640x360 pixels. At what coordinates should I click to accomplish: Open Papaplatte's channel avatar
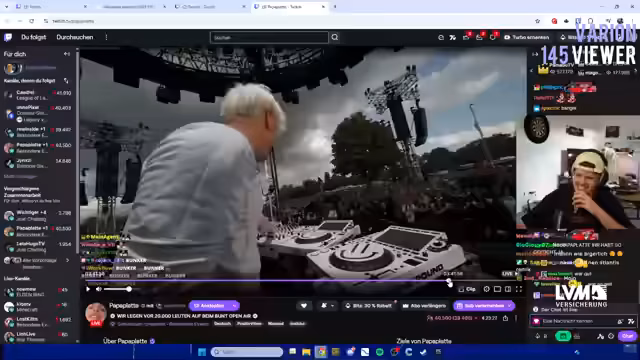tap(96, 313)
